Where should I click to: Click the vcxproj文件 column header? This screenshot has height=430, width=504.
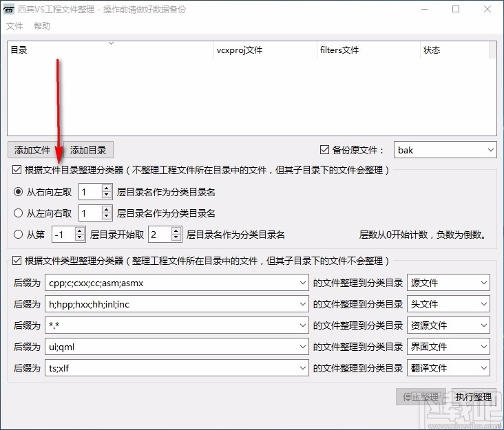pos(265,50)
